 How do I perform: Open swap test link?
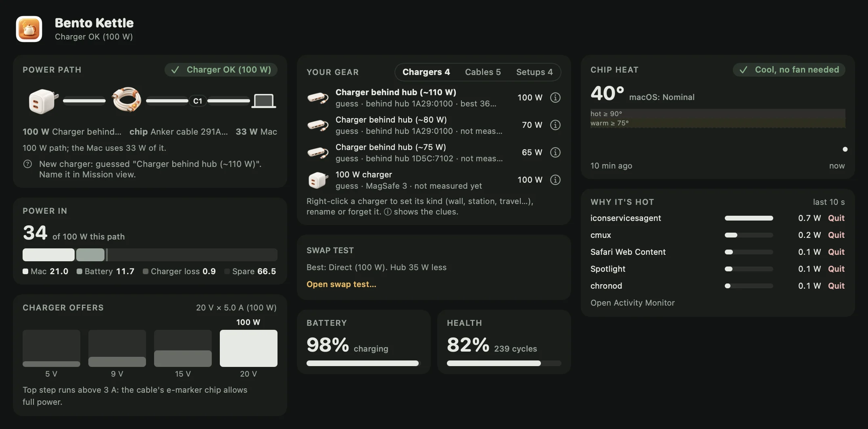[341, 284]
